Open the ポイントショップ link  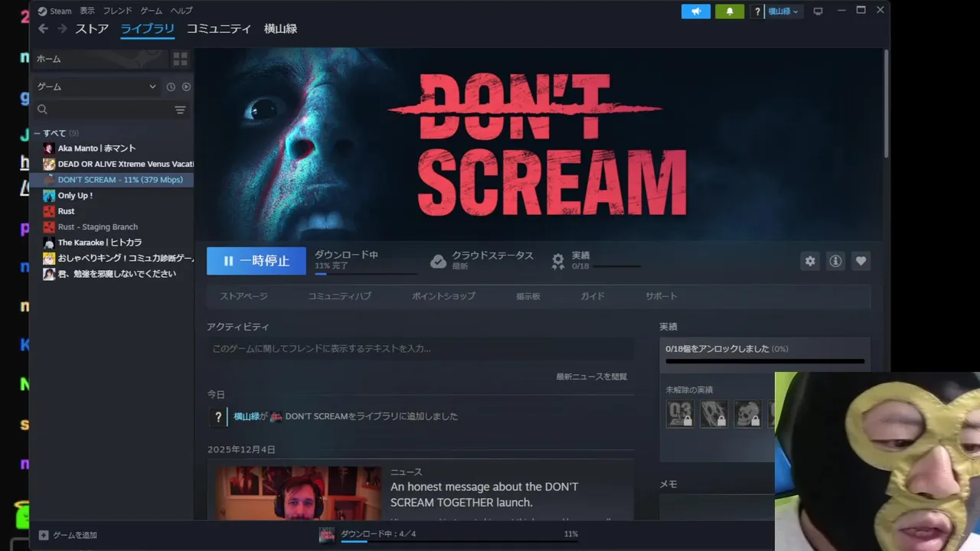443,296
